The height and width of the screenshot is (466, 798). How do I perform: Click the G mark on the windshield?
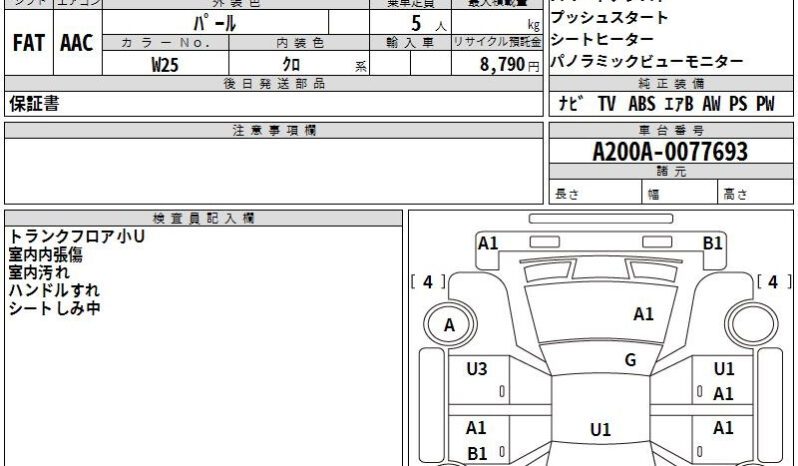coord(630,360)
